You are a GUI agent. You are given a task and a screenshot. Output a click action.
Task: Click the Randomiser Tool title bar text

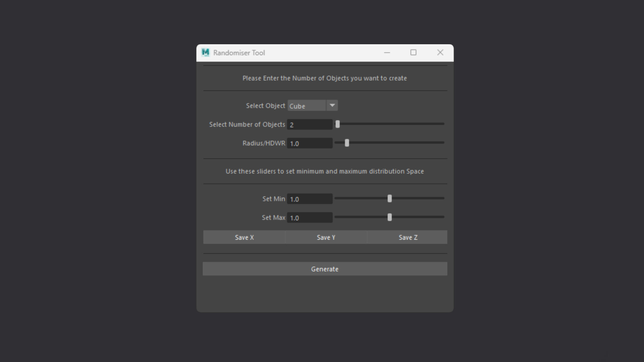[x=239, y=53]
